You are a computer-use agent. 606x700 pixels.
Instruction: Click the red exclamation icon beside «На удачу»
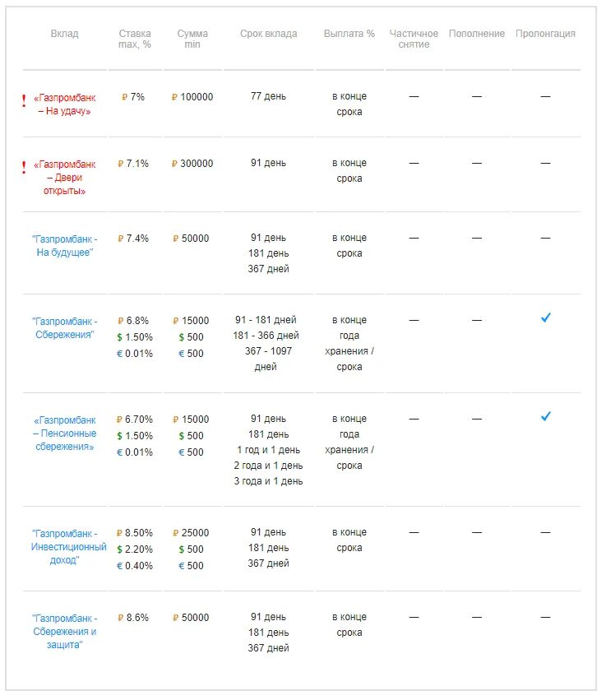coord(24,101)
